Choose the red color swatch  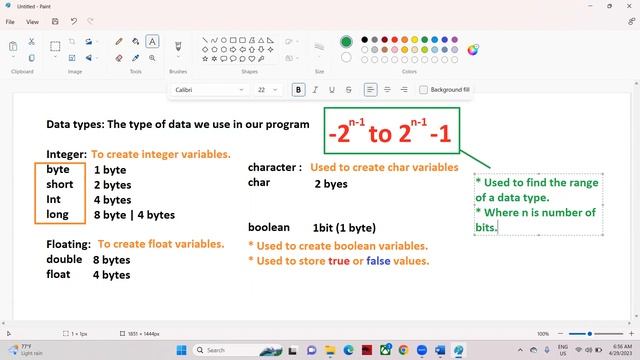coord(395,40)
